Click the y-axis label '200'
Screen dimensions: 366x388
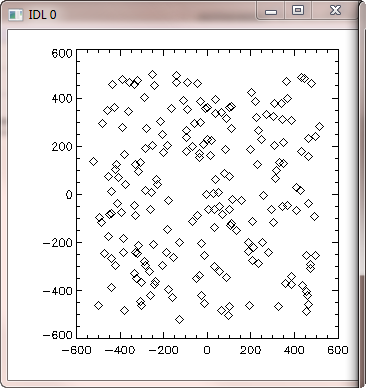pyautogui.click(x=62, y=147)
